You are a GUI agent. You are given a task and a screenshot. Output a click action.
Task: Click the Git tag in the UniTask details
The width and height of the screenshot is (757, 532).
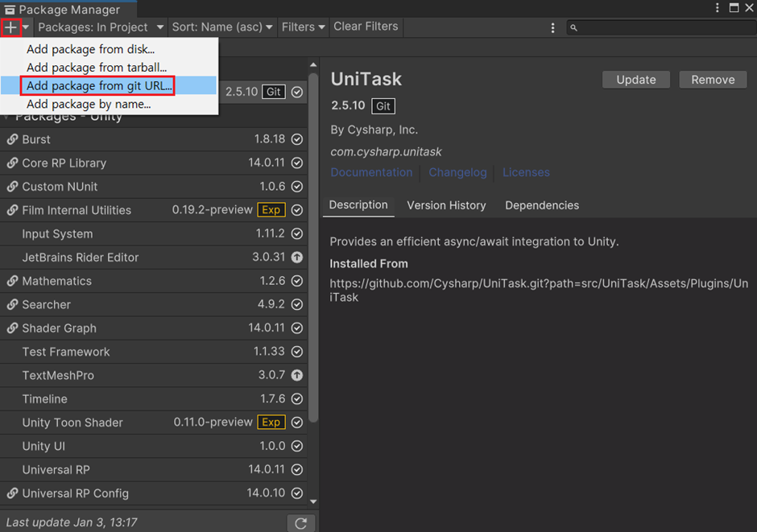point(383,106)
